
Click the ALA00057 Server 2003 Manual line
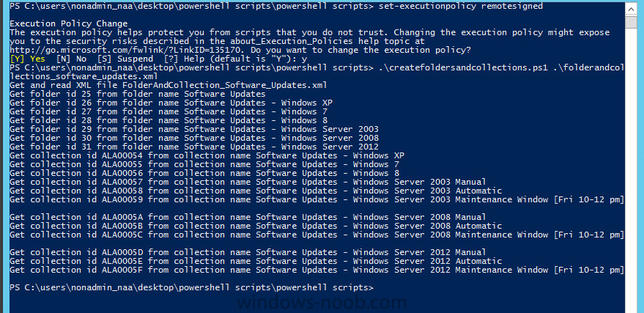pyautogui.click(x=248, y=182)
